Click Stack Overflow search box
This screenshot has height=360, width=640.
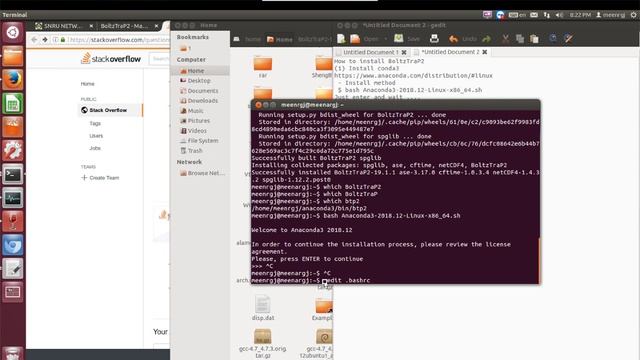[x=159, y=59]
